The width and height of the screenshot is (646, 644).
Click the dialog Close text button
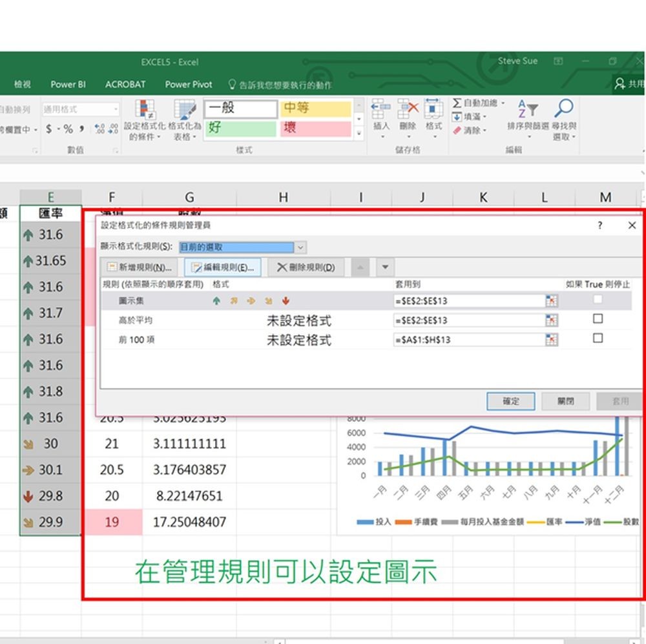565,401
